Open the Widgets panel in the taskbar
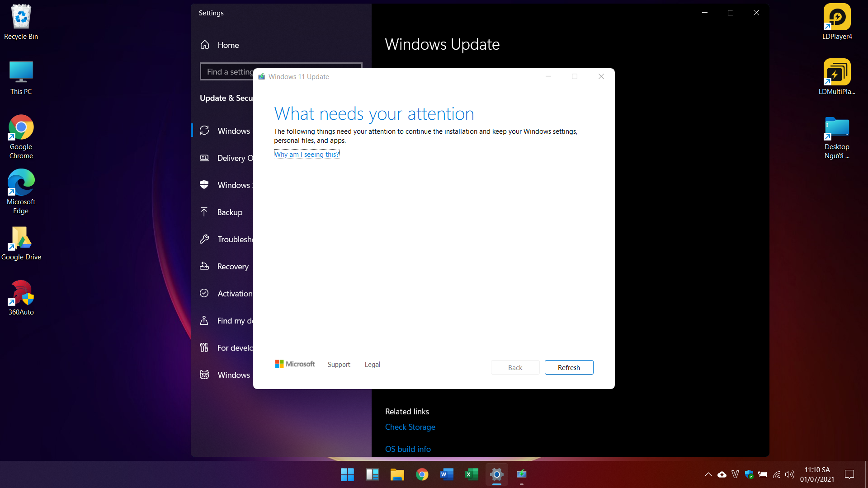This screenshot has width=868, height=488. click(372, 474)
